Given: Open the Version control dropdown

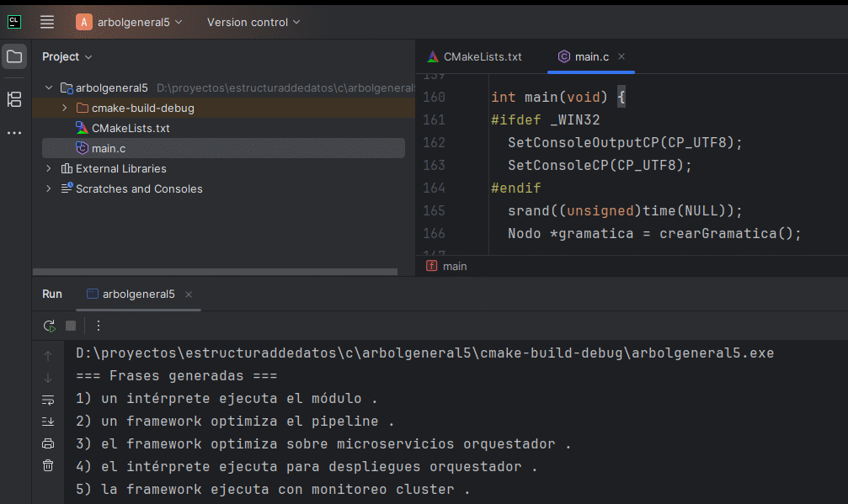Looking at the screenshot, I should [253, 22].
